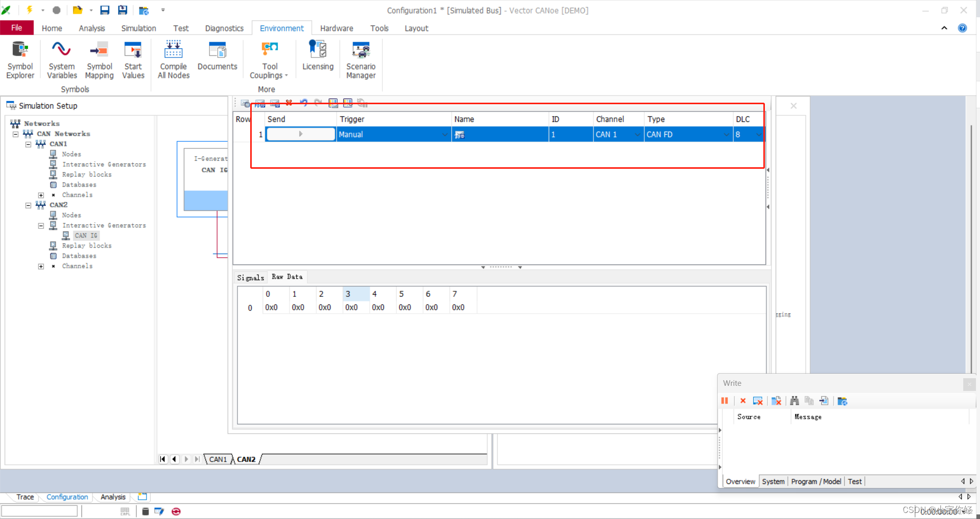Open the Documents tool

pyautogui.click(x=217, y=56)
